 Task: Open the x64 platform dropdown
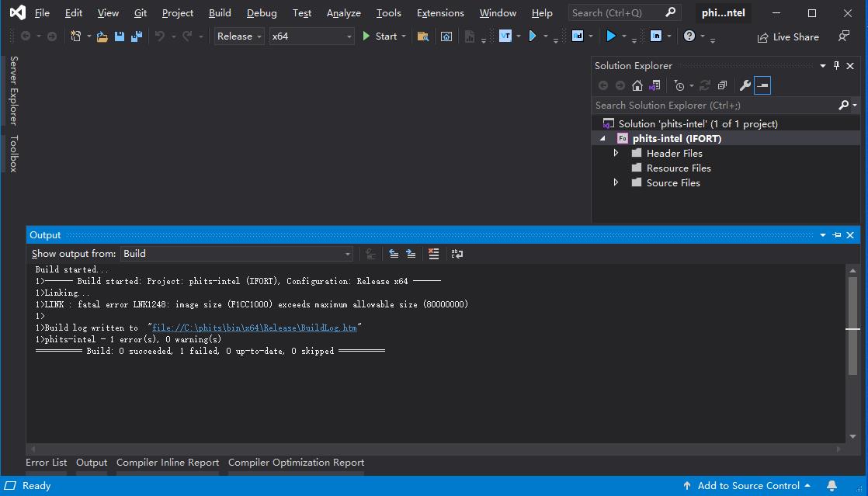311,36
